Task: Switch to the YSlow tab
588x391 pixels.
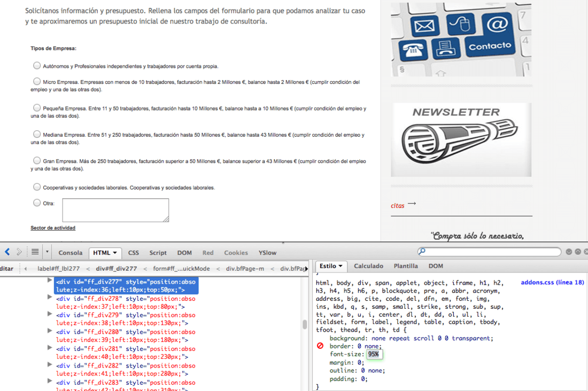Action: click(267, 253)
